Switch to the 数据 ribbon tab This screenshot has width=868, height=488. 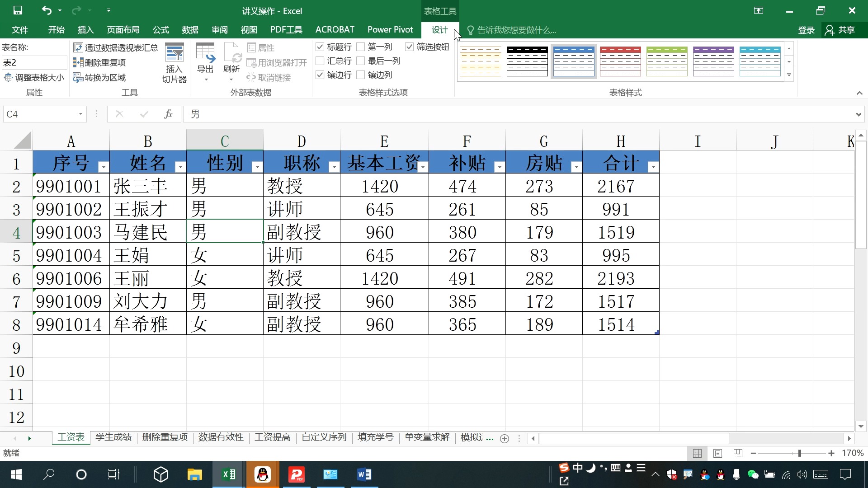click(190, 30)
